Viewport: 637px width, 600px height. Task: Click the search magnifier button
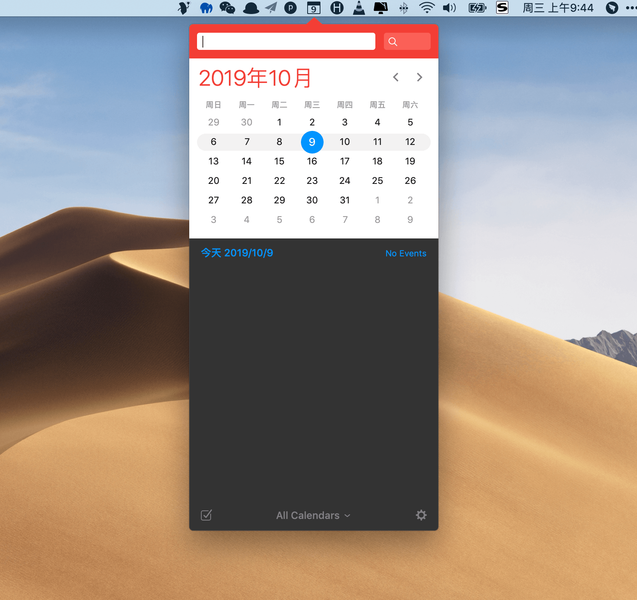pos(407,41)
